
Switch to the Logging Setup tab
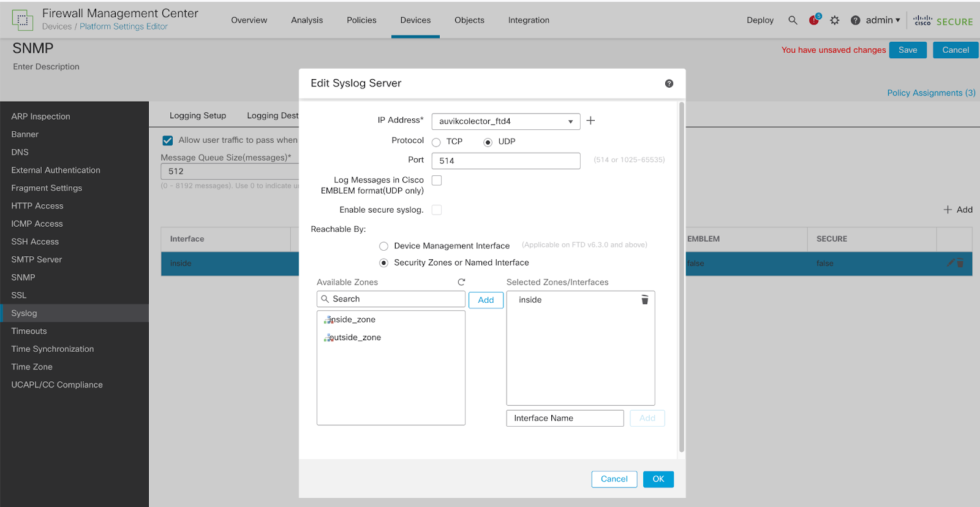click(x=197, y=115)
